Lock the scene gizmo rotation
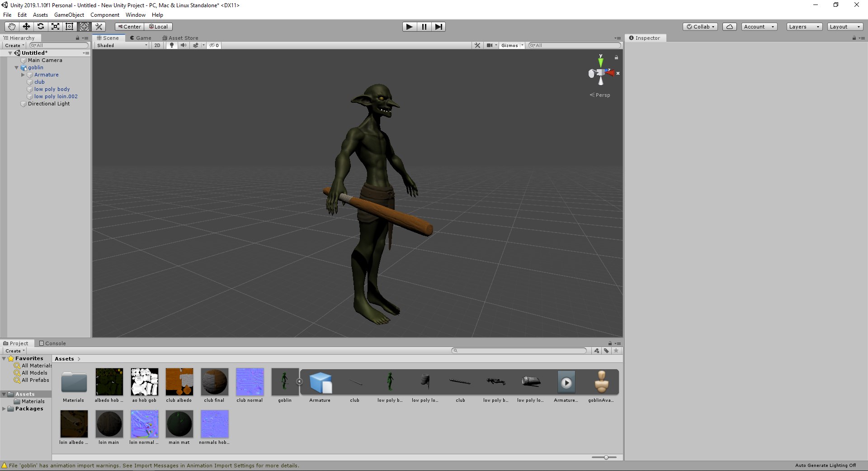868x471 pixels. pos(616,57)
